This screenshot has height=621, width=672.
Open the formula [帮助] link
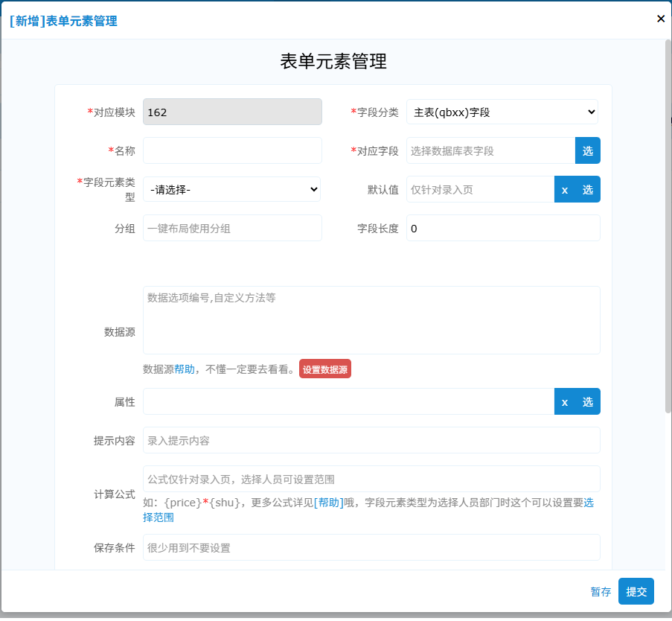tap(328, 503)
